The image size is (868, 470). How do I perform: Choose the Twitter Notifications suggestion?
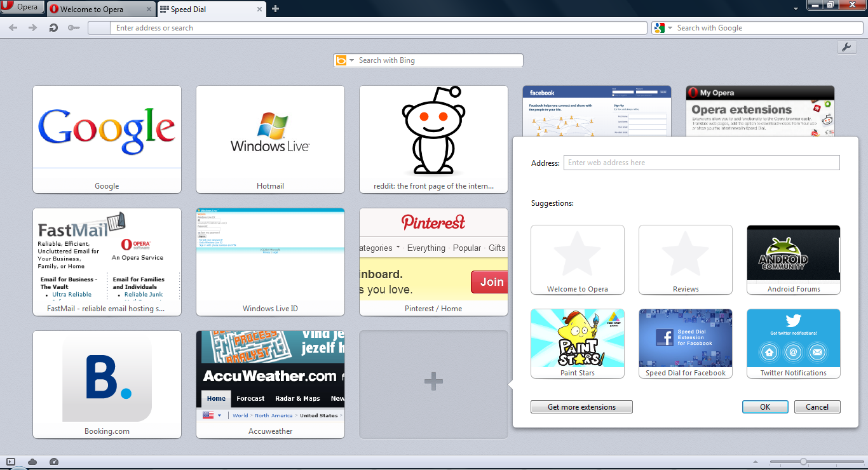point(794,344)
